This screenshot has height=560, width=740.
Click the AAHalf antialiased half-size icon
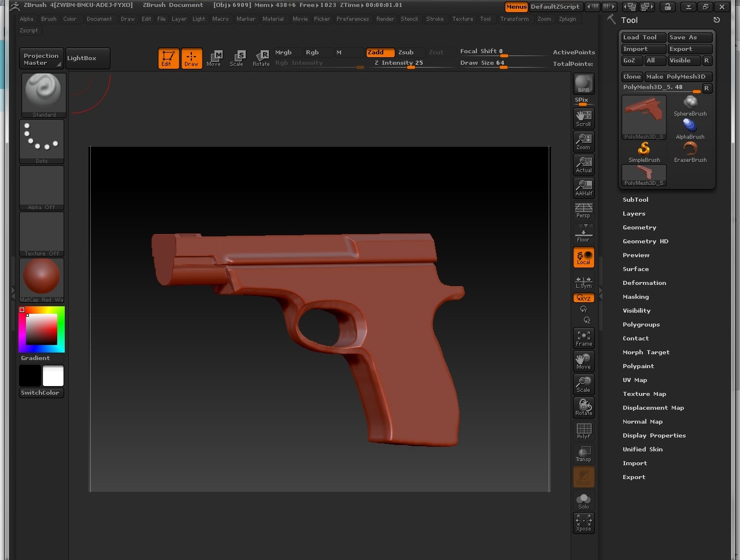[x=583, y=188]
